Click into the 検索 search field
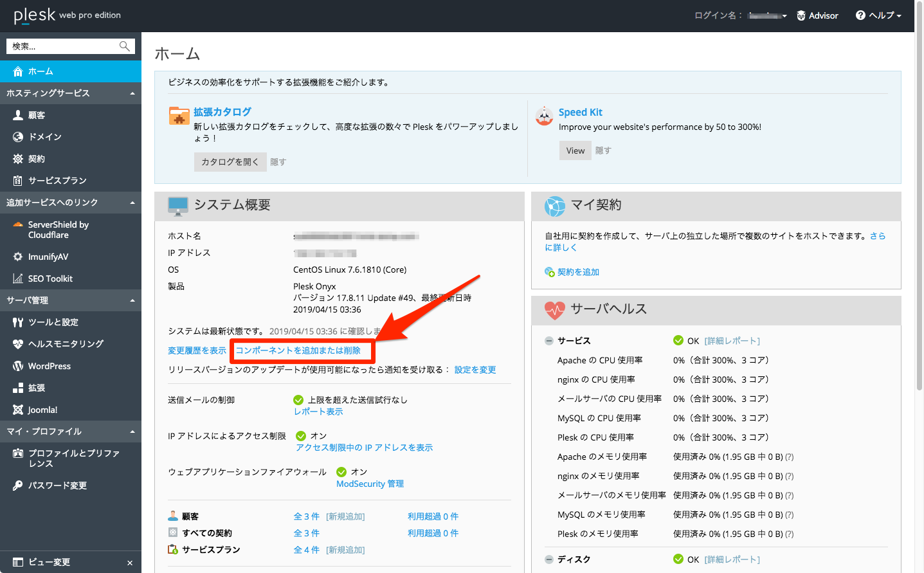The width and height of the screenshot is (924, 573). (61, 46)
